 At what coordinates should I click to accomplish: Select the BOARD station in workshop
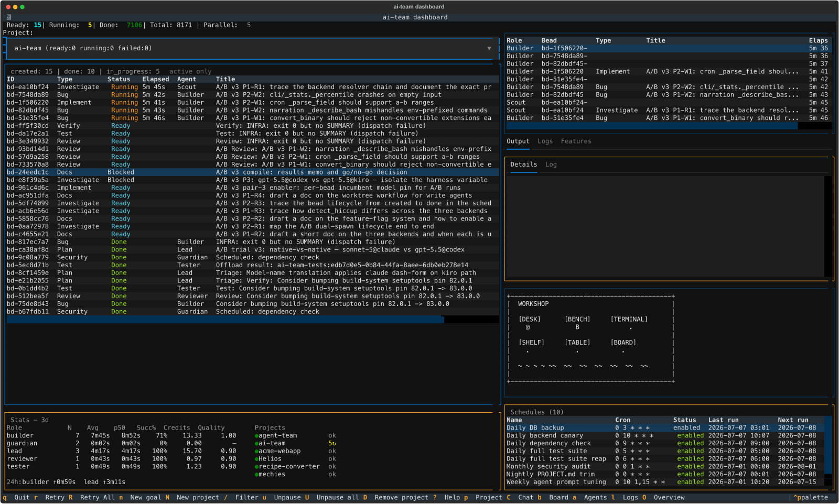623,343
